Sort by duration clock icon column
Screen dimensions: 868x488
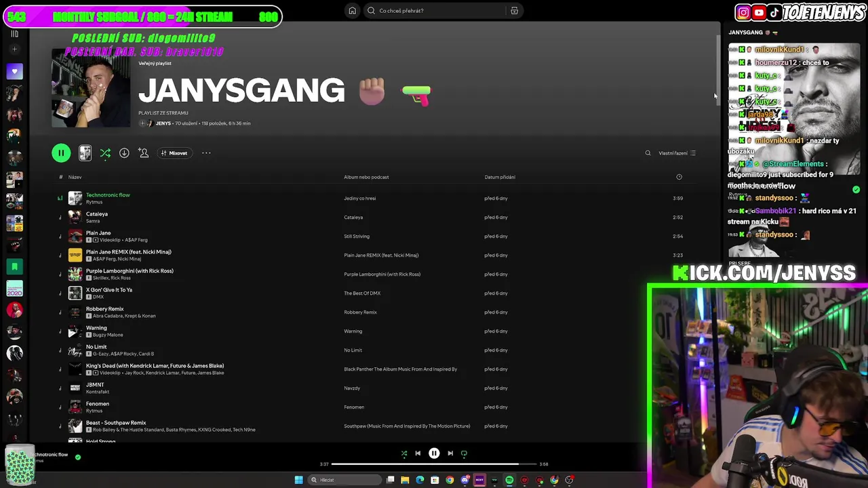coord(679,177)
